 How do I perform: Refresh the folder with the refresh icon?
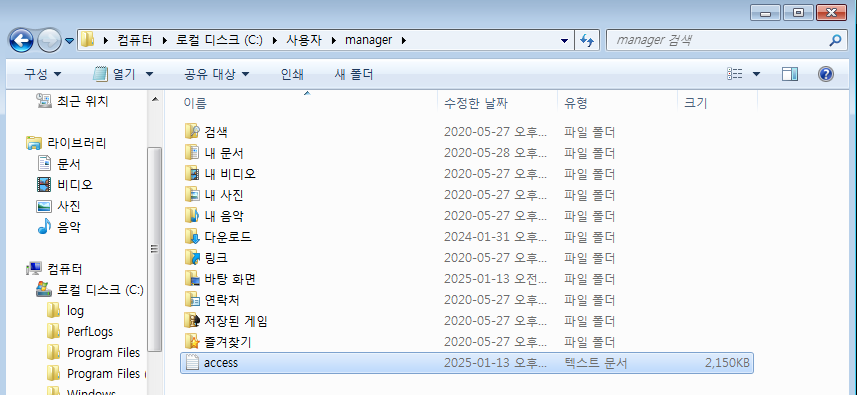pos(588,40)
